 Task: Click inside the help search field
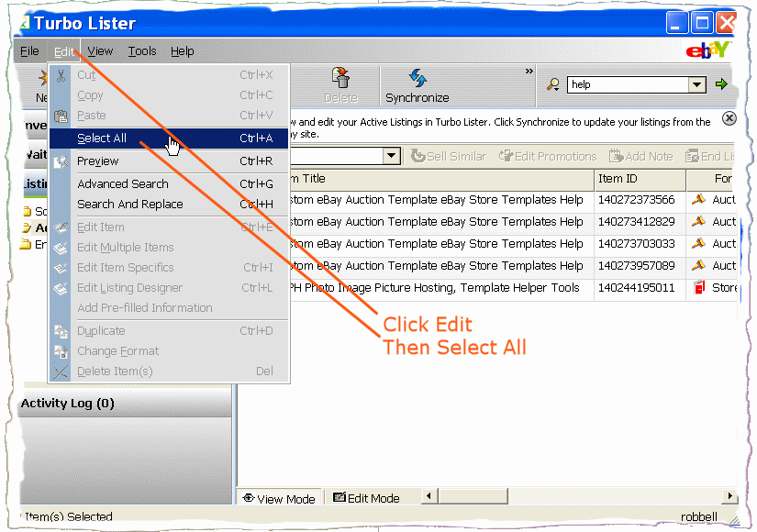tap(629, 84)
